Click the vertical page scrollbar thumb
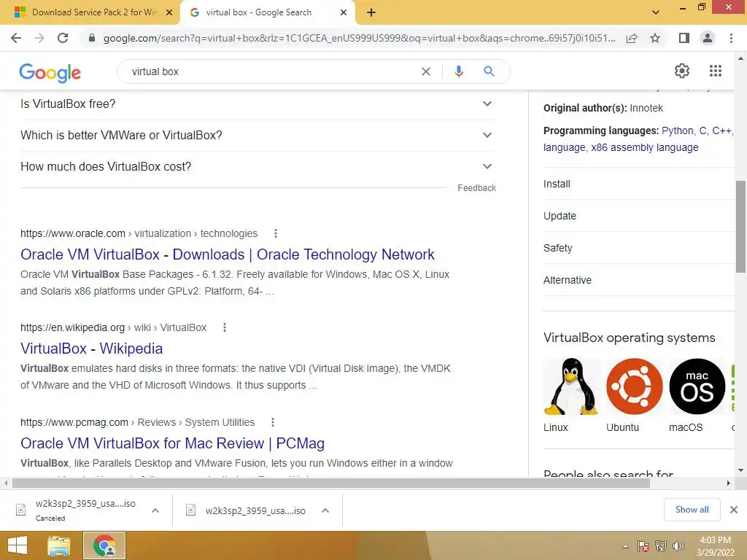Screen dimensions: 747x560 [740, 226]
